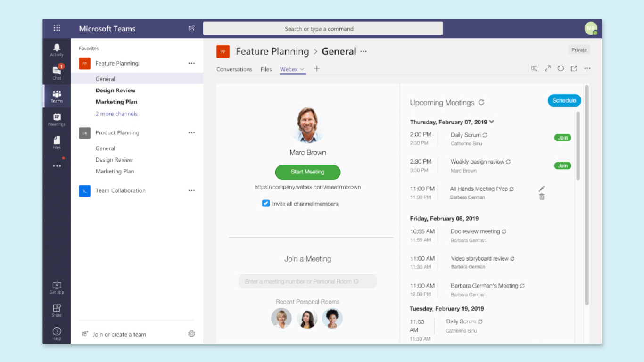Click the main window outer scrollbar
The height and width of the screenshot is (362, 644).
coord(586,195)
